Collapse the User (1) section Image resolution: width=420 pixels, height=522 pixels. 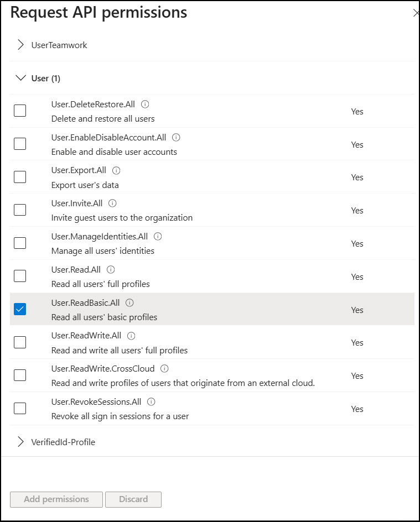[21, 78]
